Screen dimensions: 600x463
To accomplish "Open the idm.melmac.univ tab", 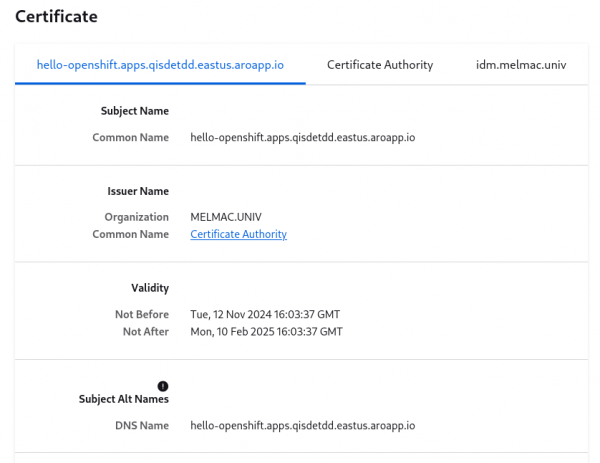I will coord(521,64).
